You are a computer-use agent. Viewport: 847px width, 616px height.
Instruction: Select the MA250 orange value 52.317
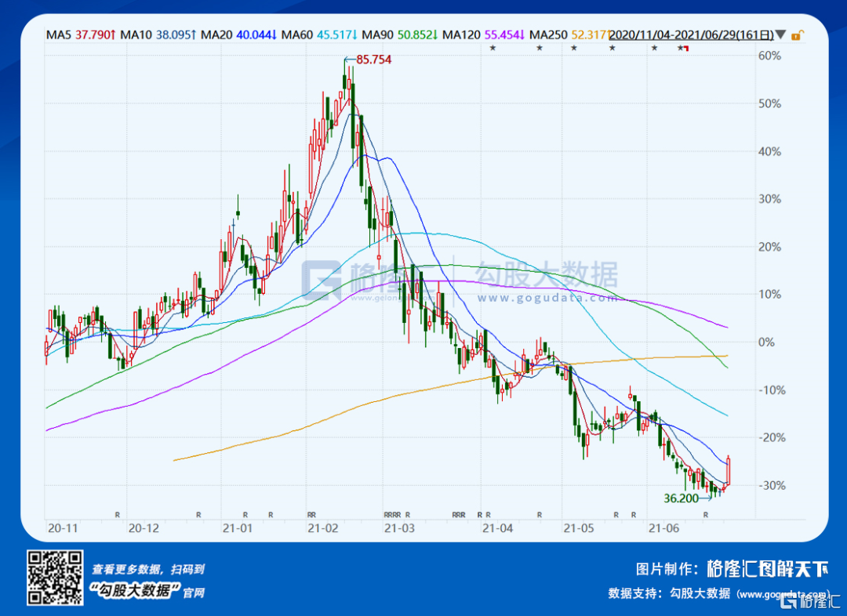point(591,35)
